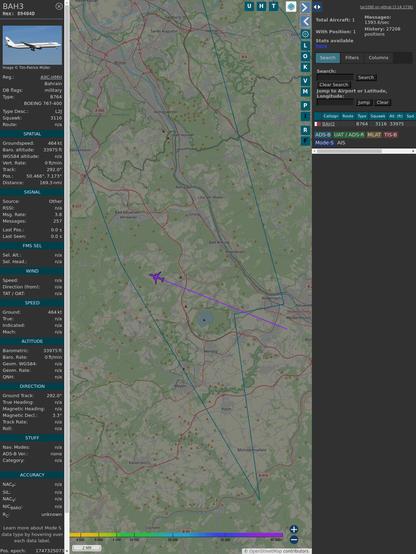Click the right chevron arrow button
416x554 pixels.
pyautogui.click(x=305, y=7)
